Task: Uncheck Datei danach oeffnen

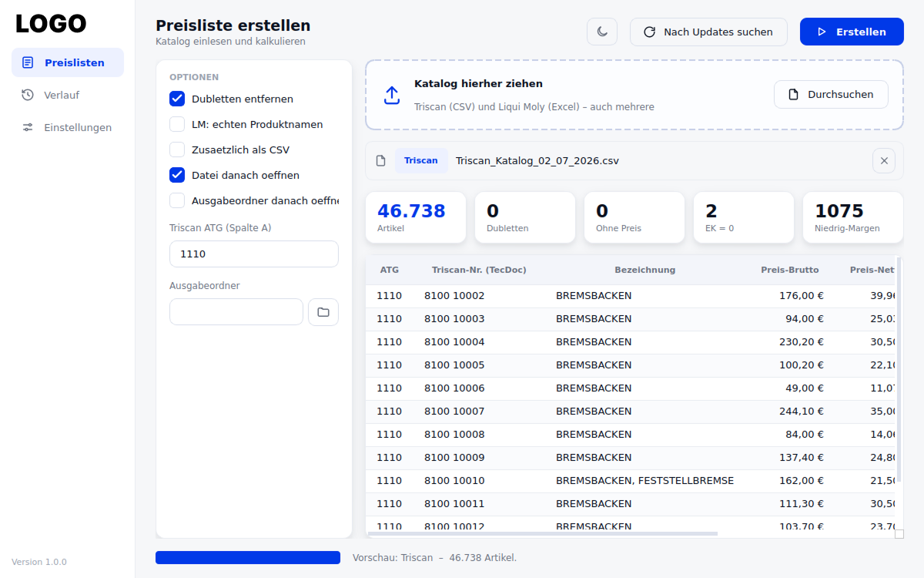Action: (x=177, y=175)
